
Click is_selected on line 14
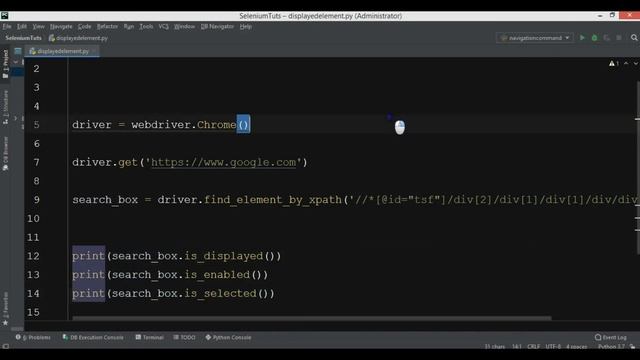pos(220,293)
